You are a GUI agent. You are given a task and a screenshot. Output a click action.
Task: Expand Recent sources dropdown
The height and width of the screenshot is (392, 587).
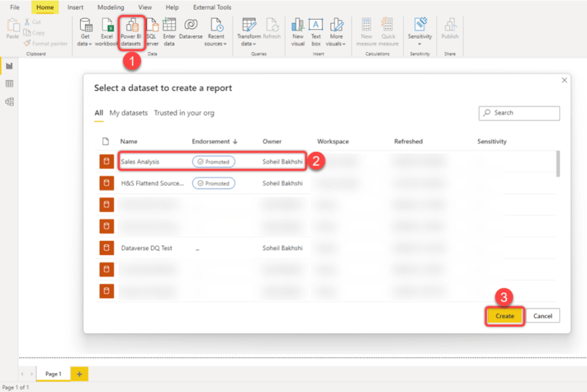point(215,32)
